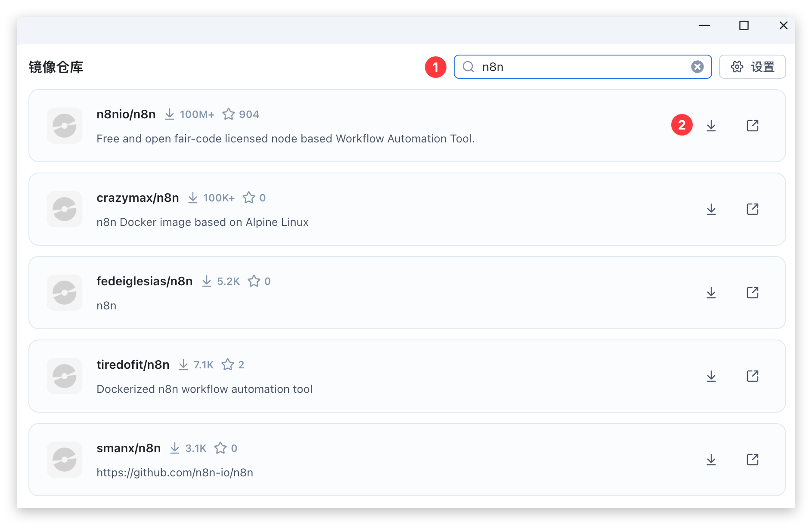This screenshot has height=525, width=812.
Task: Select the crazymax/n8n repository title
Action: click(137, 198)
